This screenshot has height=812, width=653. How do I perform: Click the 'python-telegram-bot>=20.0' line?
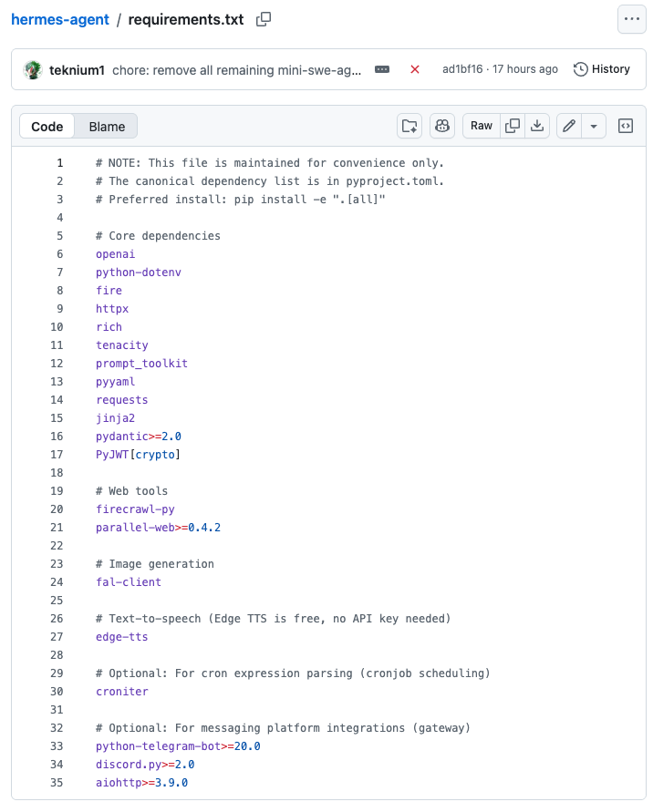click(178, 746)
